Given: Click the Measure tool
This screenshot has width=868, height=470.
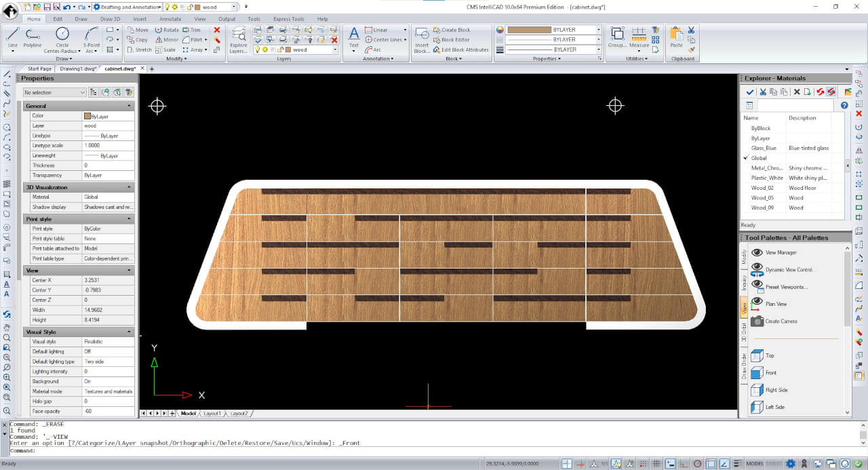Looking at the screenshot, I should point(639,38).
